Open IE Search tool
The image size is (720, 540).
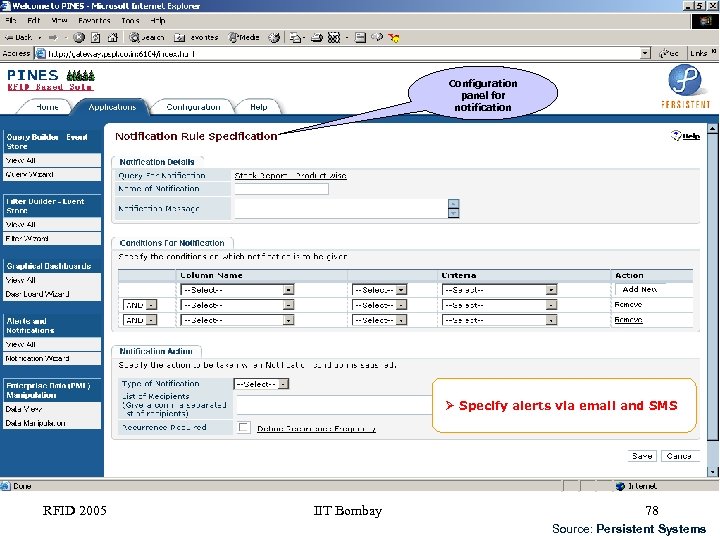[146, 37]
